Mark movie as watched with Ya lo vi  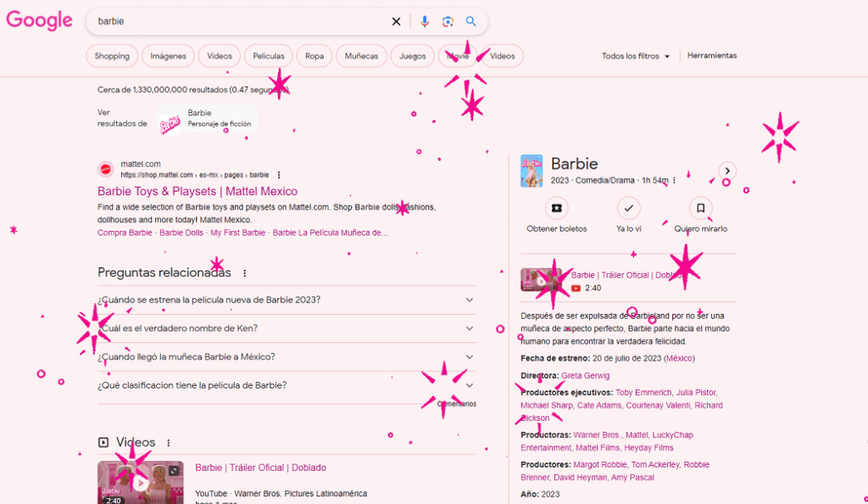[x=628, y=208]
